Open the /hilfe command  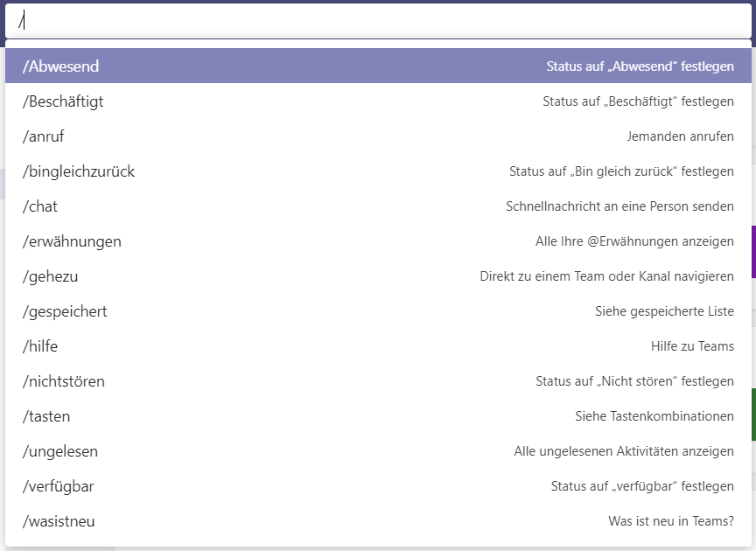(x=378, y=346)
